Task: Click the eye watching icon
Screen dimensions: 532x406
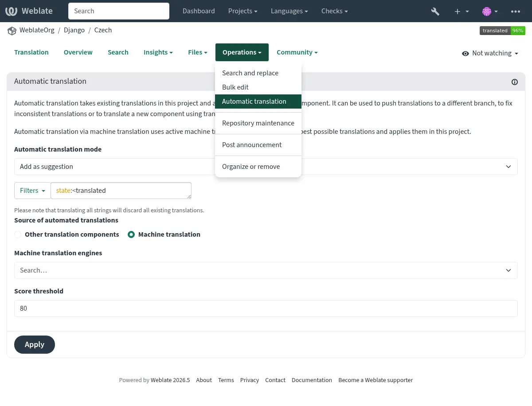Action: click(465, 53)
